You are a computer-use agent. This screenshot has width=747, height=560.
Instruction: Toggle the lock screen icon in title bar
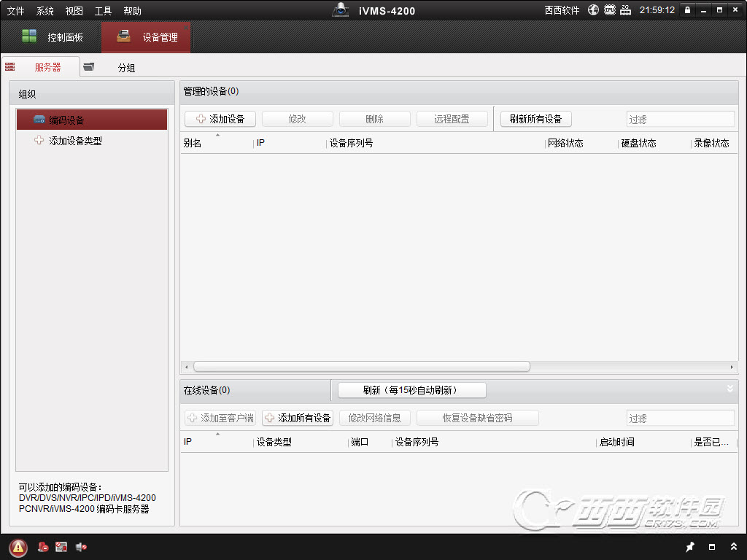(x=687, y=9)
